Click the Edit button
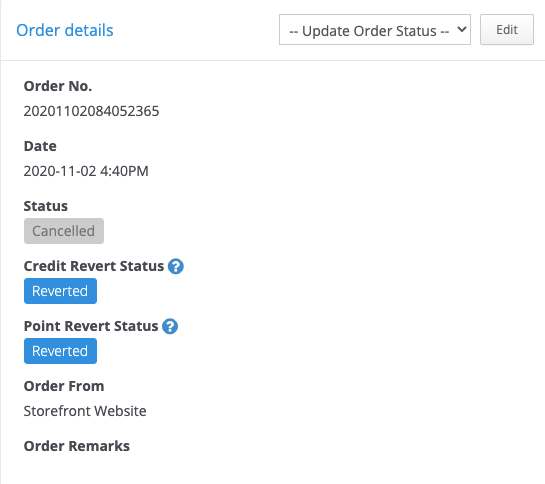Image resolution: width=545 pixels, height=484 pixels. [507, 30]
